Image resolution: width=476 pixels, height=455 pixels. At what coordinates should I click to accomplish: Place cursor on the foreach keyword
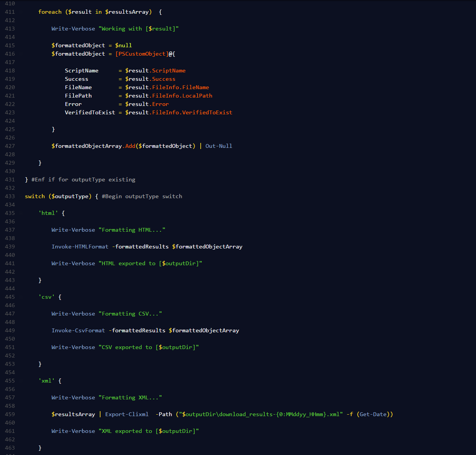tap(50, 12)
